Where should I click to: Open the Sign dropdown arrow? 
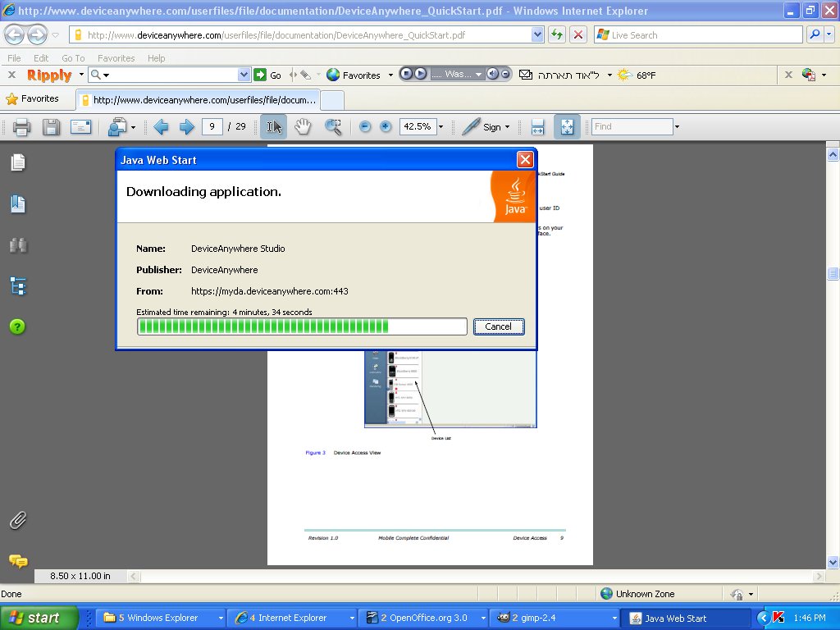pos(507,127)
